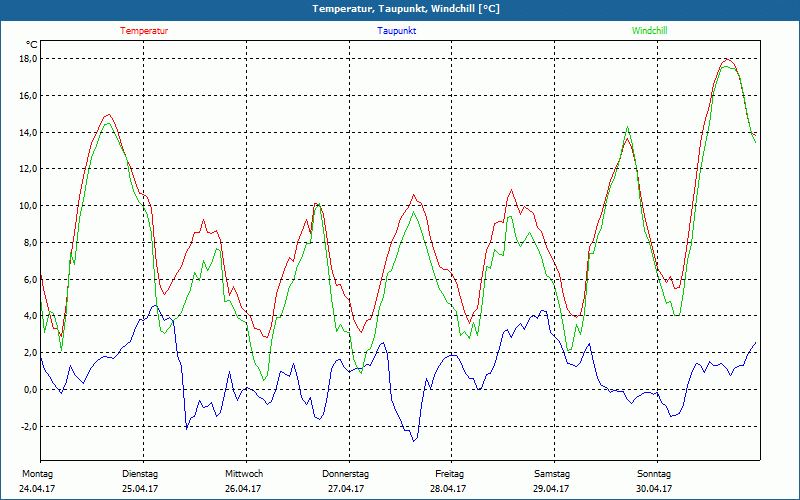The image size is (800, 500).
Task: Click the '12,0' y-axis value
Action: click(x=29, y=169)
